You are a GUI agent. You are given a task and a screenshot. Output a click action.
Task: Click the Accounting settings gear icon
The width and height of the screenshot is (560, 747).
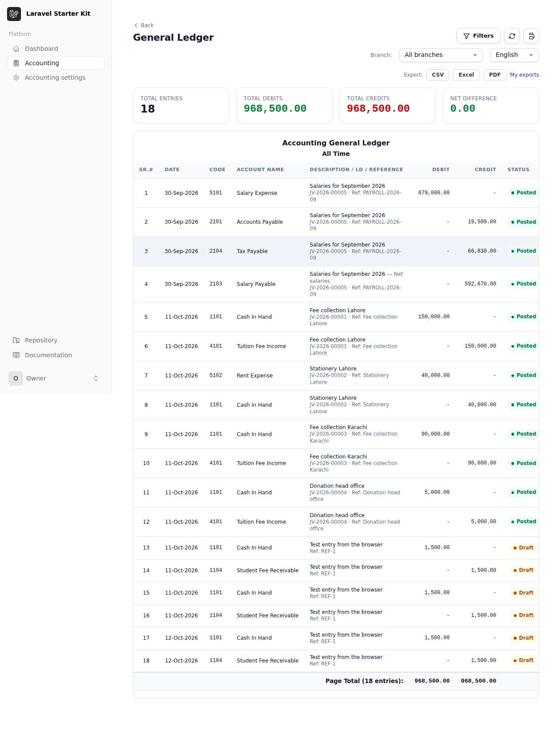click(x=16, y=78)
